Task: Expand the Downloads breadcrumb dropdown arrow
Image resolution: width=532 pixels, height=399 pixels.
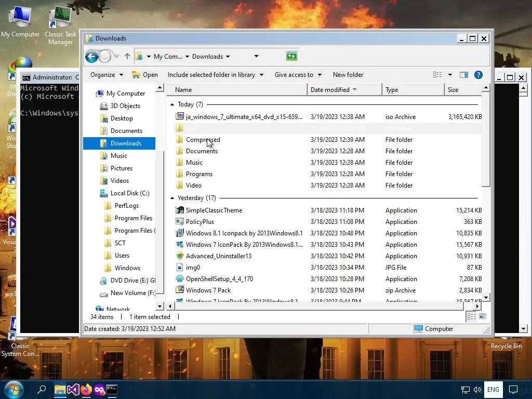Action: pos(228,57)
